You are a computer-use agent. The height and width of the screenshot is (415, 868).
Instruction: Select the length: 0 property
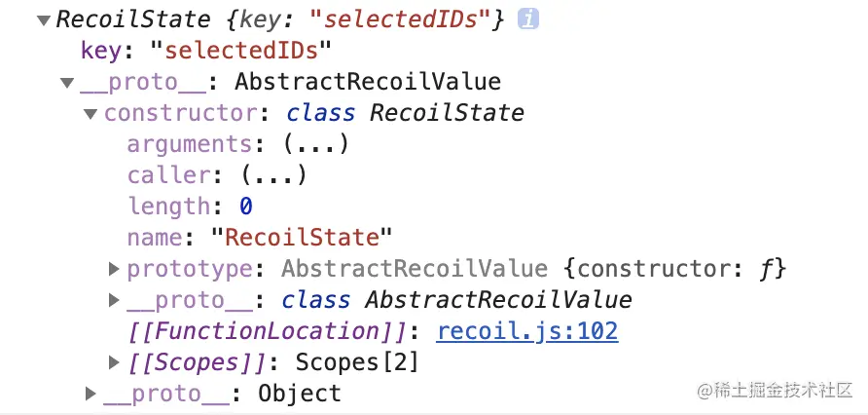click(190, 207)
